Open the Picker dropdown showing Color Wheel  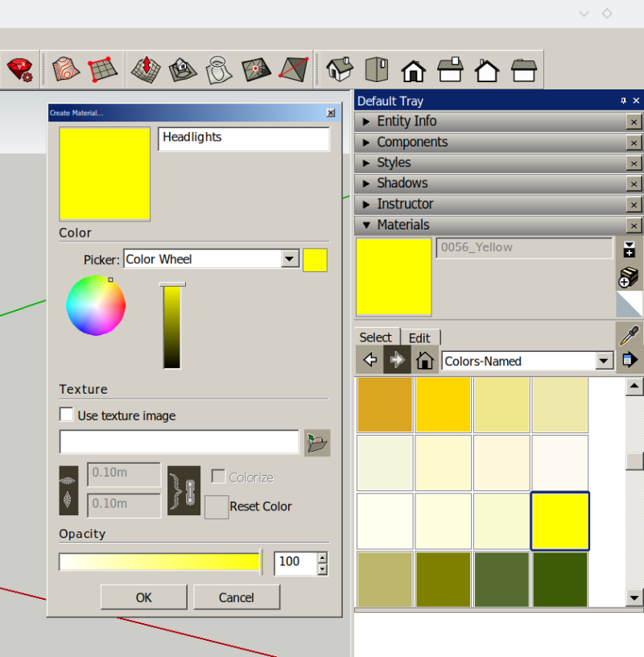click(x=290, y=259)
